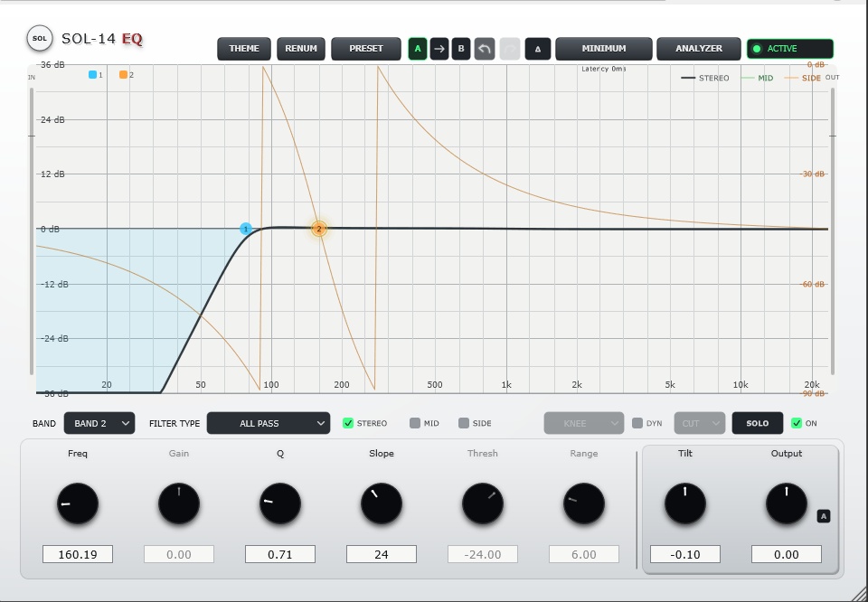Viewport: 868px width, 602px height.
Task: Click the FILTER TYPE label
Action: [x=175, y=423]
